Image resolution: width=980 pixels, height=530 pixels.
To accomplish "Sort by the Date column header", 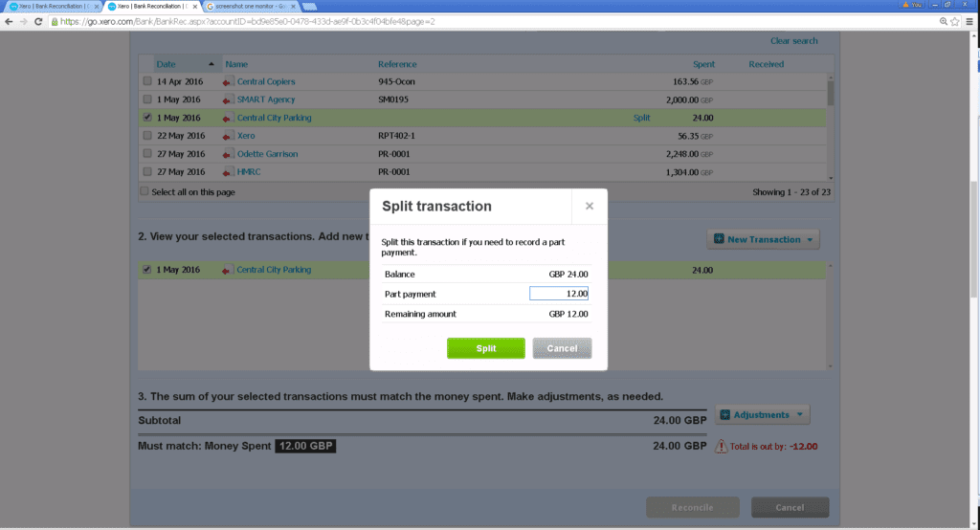I will coord(167,64).
